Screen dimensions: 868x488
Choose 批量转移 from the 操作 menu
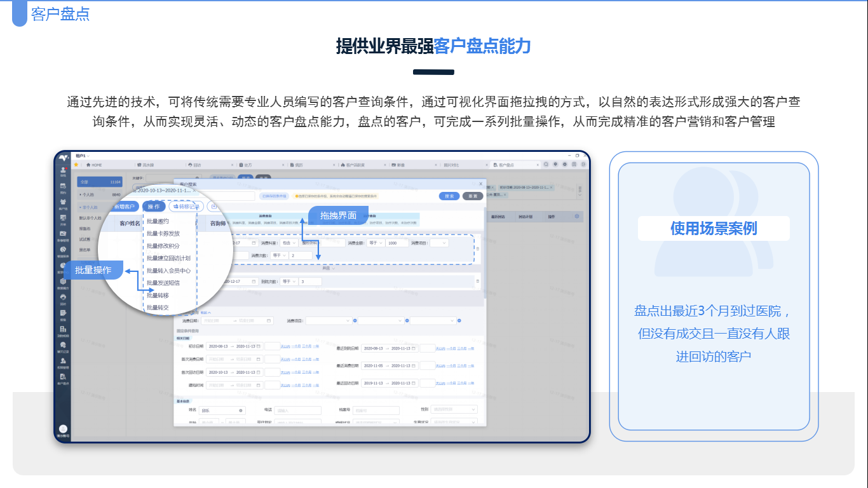tap(158, 295)
